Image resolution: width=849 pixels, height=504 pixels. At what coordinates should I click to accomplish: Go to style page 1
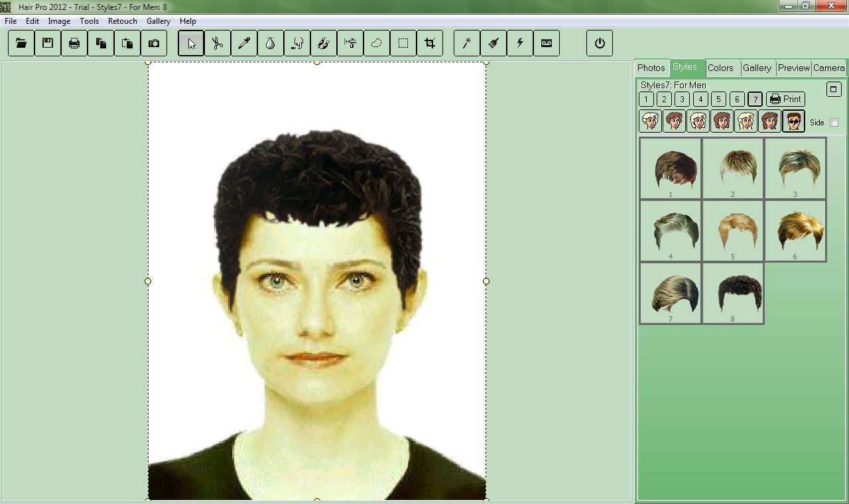coord(646,99)
